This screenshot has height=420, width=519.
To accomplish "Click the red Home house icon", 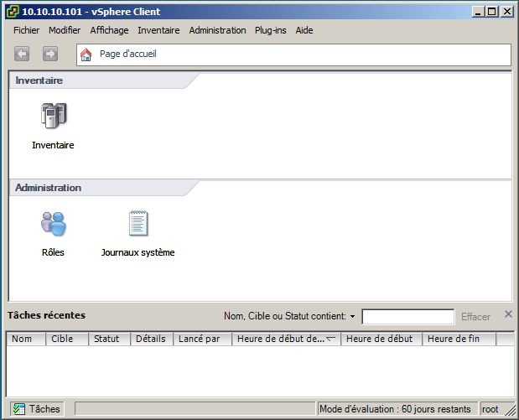I will pyautogui.click(x=86, y=54).
